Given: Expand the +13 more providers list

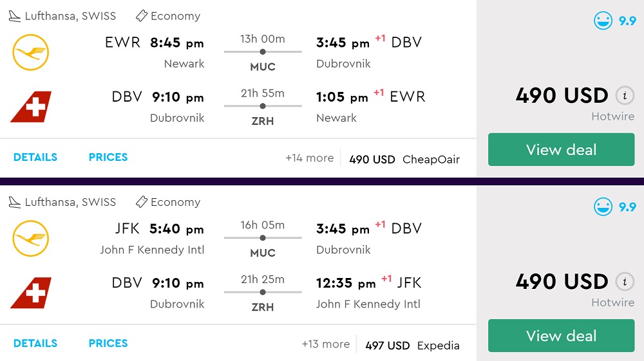Looking at the screenshot, I should 326,344.
